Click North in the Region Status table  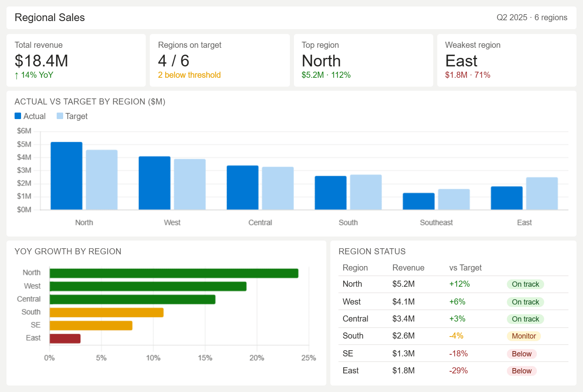[352, 284]
